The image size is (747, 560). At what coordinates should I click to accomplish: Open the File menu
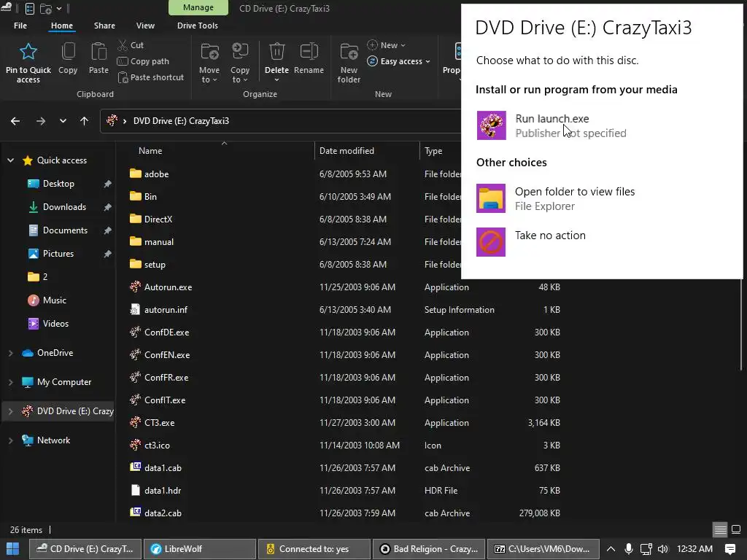point(20,26)
